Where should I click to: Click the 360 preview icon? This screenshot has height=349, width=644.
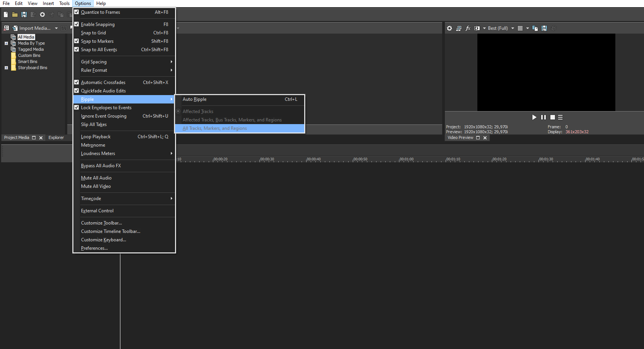click(554, 28)
